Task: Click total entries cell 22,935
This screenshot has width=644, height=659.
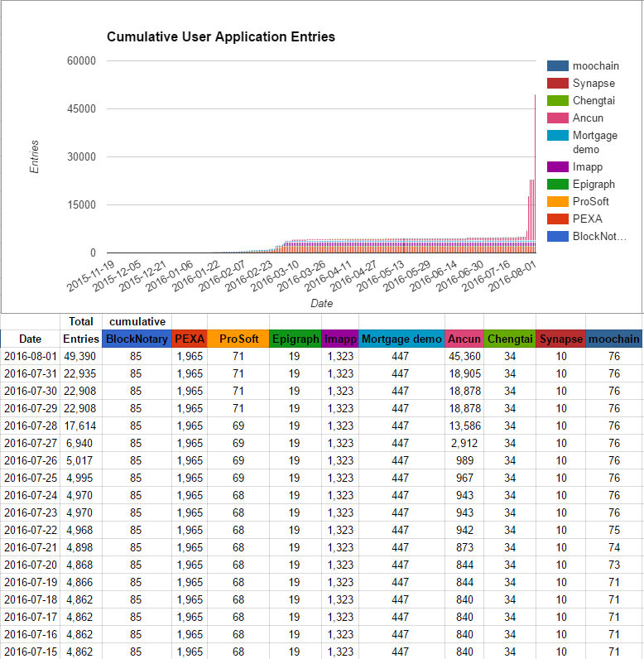Action: (81, 373)
